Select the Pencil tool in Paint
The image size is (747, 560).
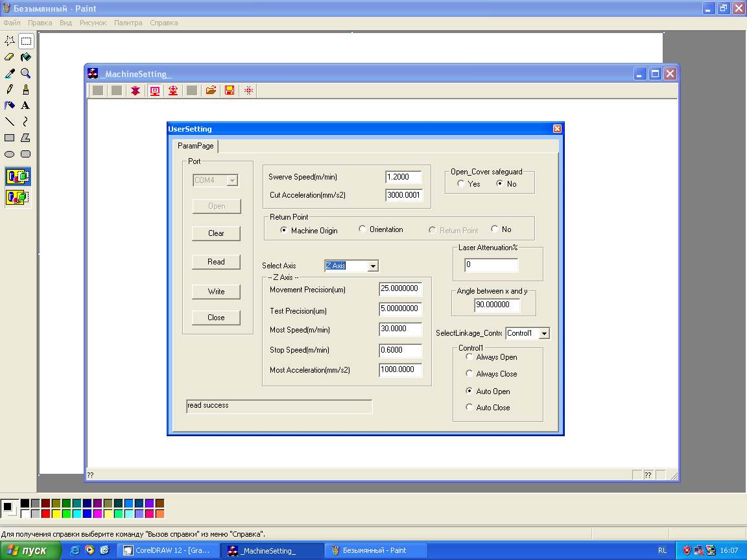coord(10,89)
